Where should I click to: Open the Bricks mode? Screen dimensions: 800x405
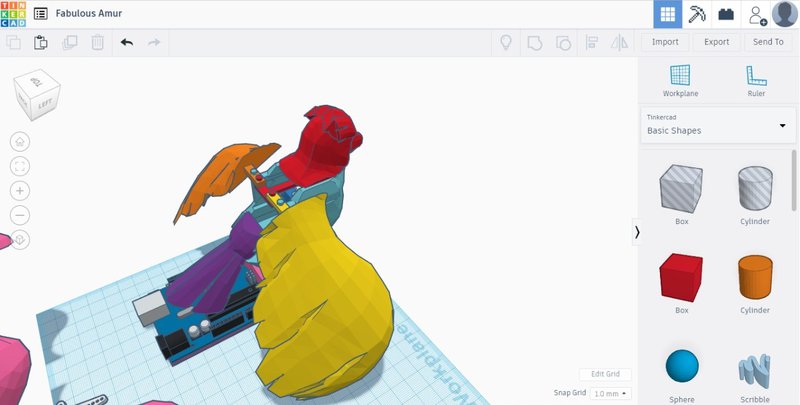point(726,14)
